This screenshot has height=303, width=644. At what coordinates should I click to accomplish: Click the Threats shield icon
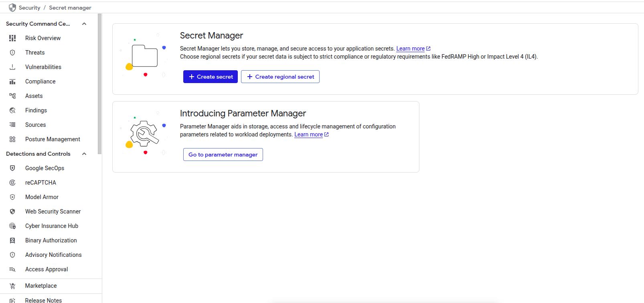pos(12,53)
